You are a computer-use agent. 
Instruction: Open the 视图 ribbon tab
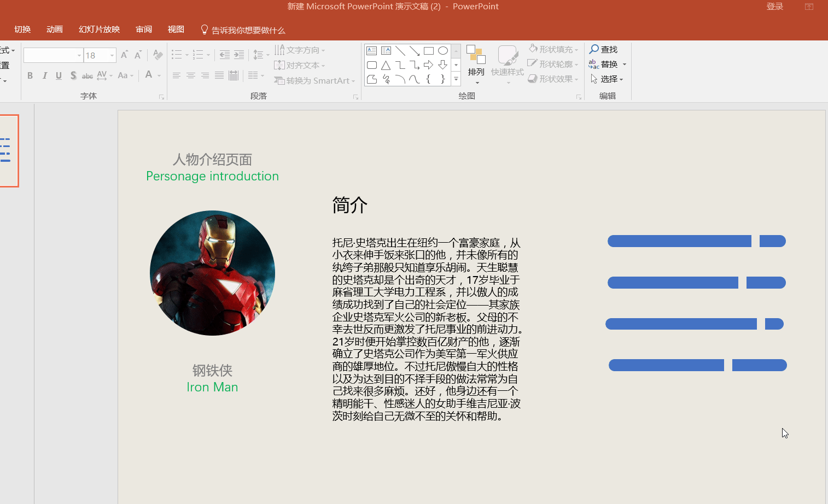176,30
